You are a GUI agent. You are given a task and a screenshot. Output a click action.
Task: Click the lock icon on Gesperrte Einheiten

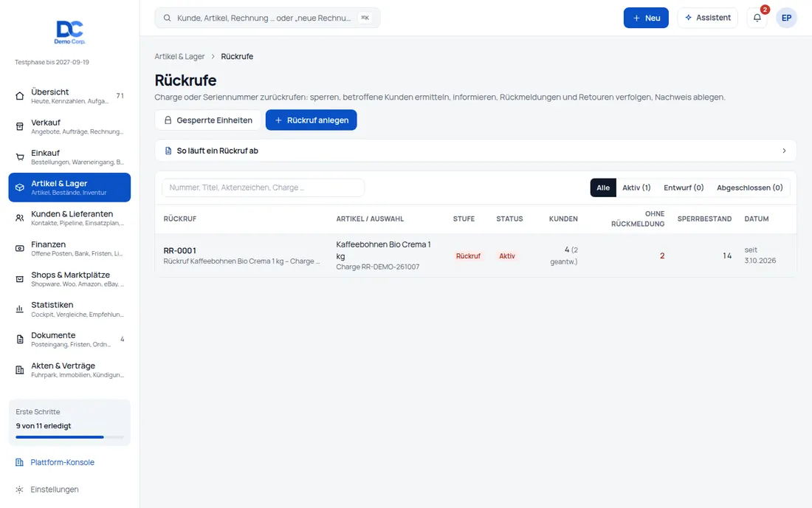[168, 120]
